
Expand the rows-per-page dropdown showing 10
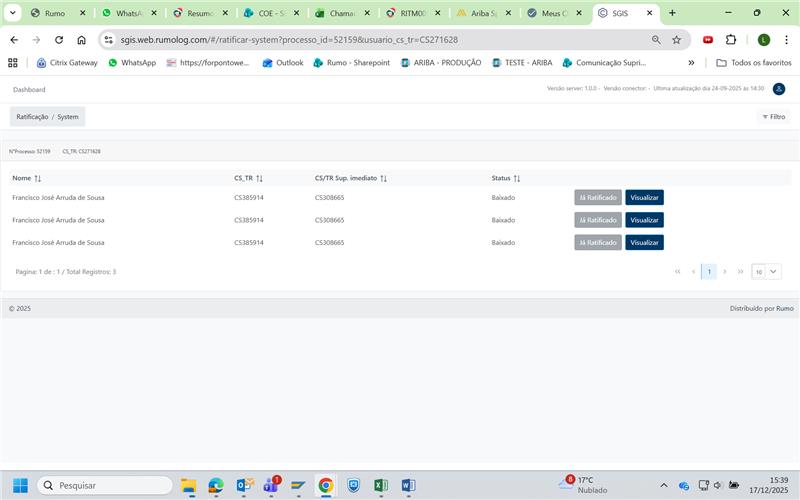(x=767, y=271)
